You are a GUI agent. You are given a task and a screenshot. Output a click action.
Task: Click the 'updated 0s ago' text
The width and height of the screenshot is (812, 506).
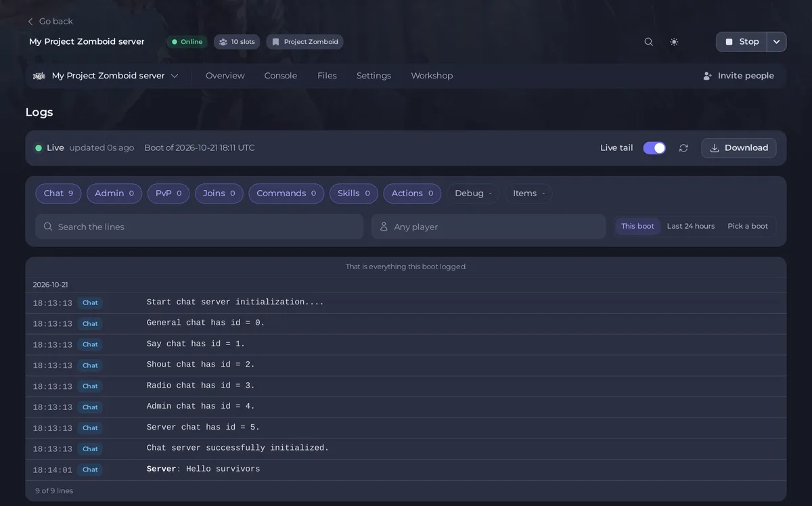101,148
